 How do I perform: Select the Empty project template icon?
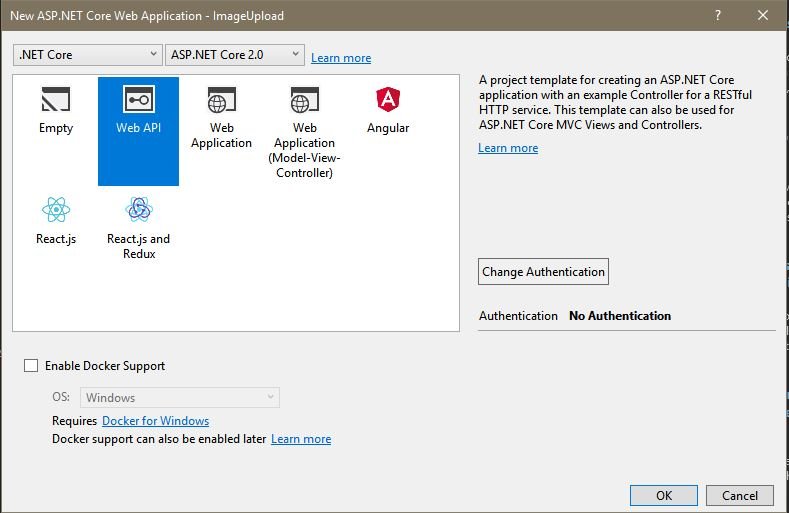(x=56, y=99)
